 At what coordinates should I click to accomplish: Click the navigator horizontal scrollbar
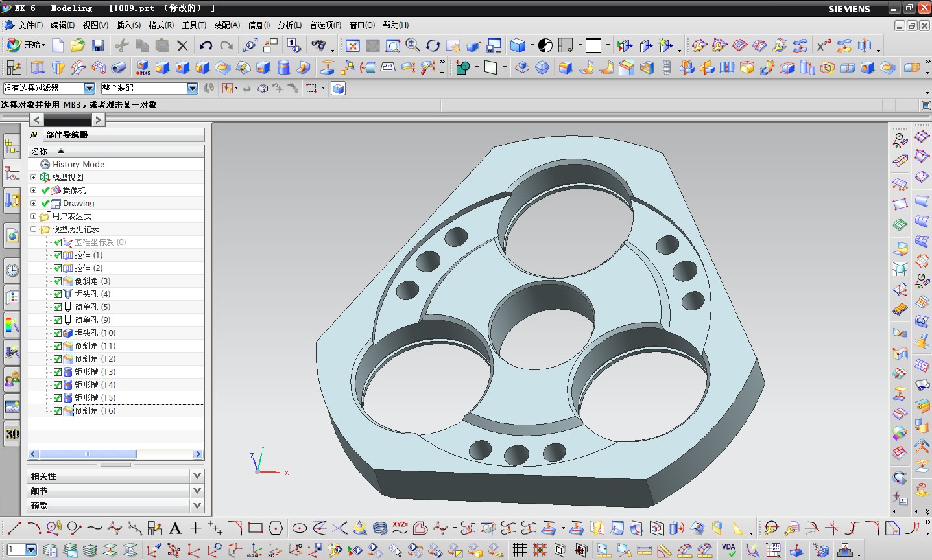click(88, 454)
